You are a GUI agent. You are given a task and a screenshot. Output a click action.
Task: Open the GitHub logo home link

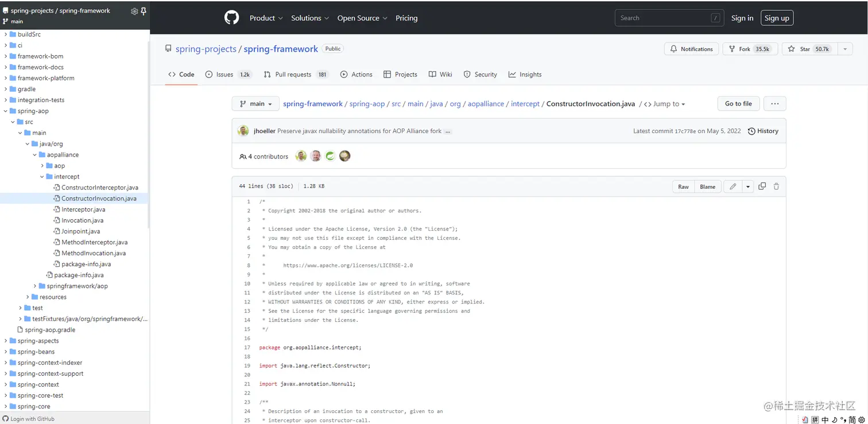pos(231,18)
